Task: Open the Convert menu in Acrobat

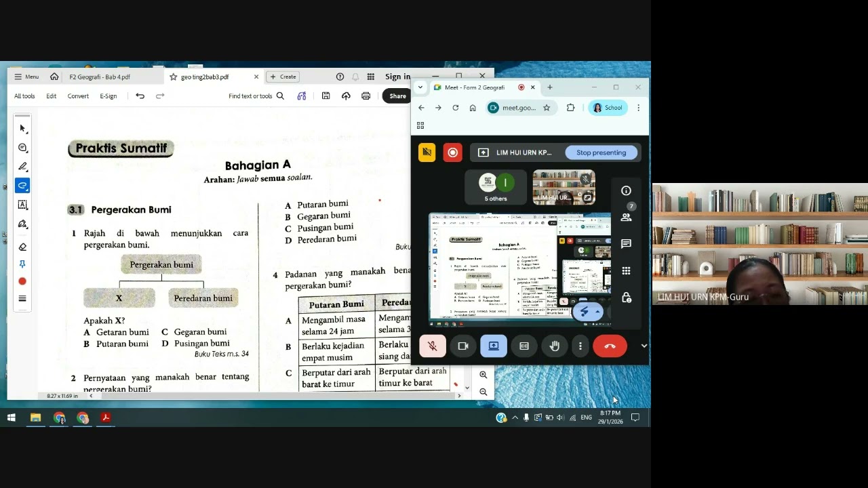Action: click(x=78, y=96)
